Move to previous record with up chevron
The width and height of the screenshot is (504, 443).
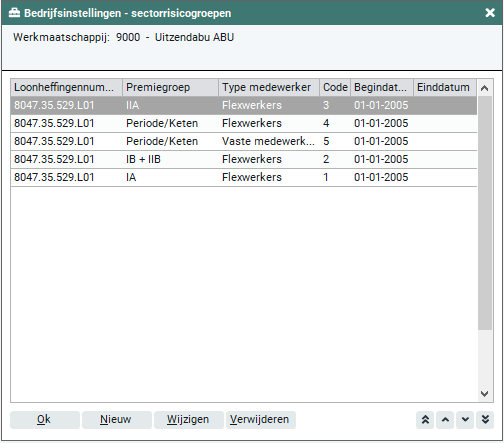[445, 420]
